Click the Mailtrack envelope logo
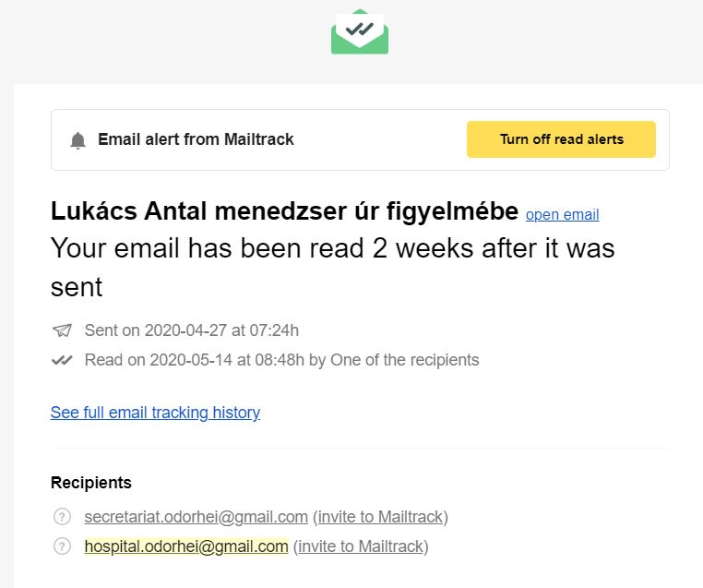This screenshot has width=703, height=588. [360, 31]
